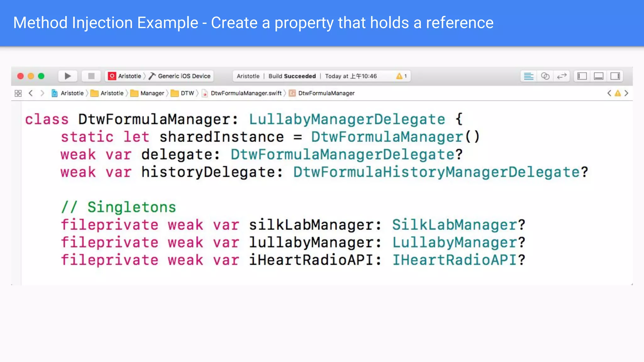Screen dimensions: 644x362
Task: Toggle the debug area panel
Action: [598, 76]
